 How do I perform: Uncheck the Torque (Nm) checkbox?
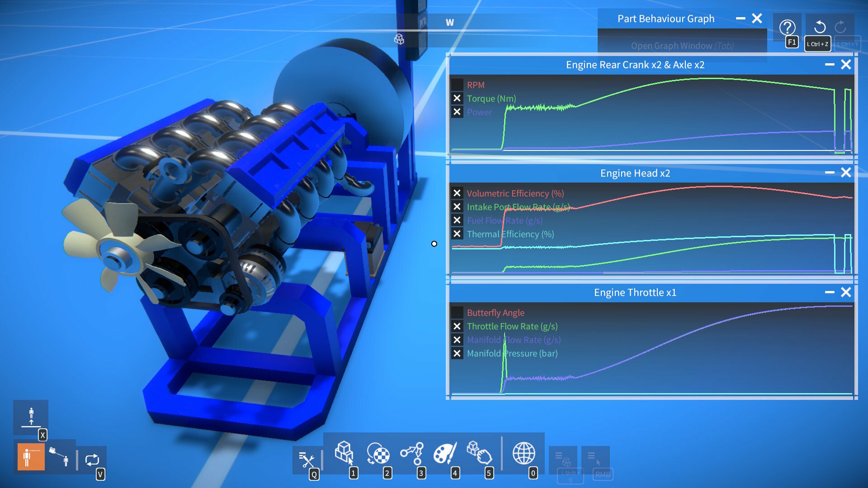(457, 98)
